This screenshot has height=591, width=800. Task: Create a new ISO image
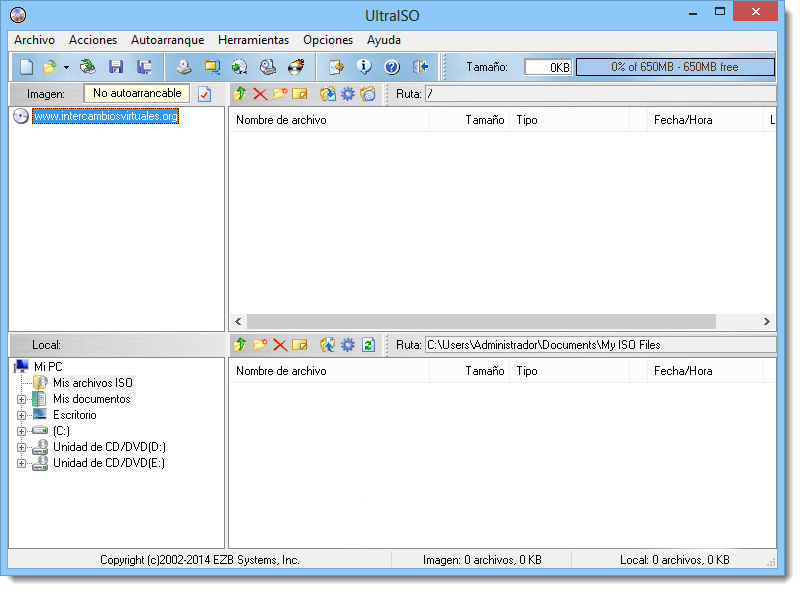pos(25,66)
